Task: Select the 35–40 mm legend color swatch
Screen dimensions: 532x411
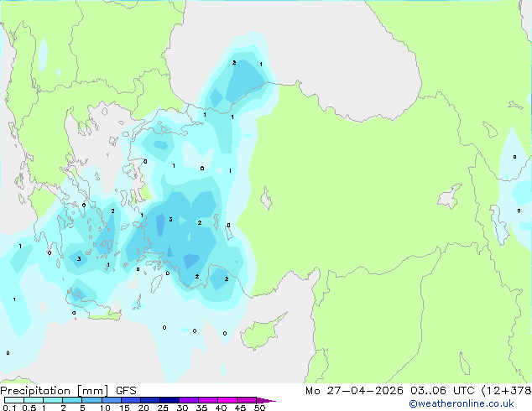Action: tap(207, 400)
